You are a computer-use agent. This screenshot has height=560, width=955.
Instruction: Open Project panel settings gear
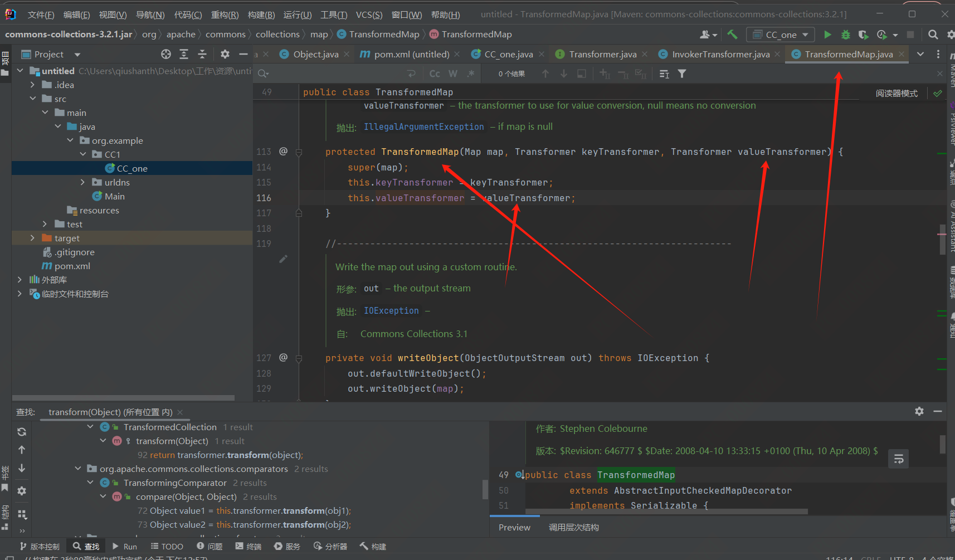point(225,54)
